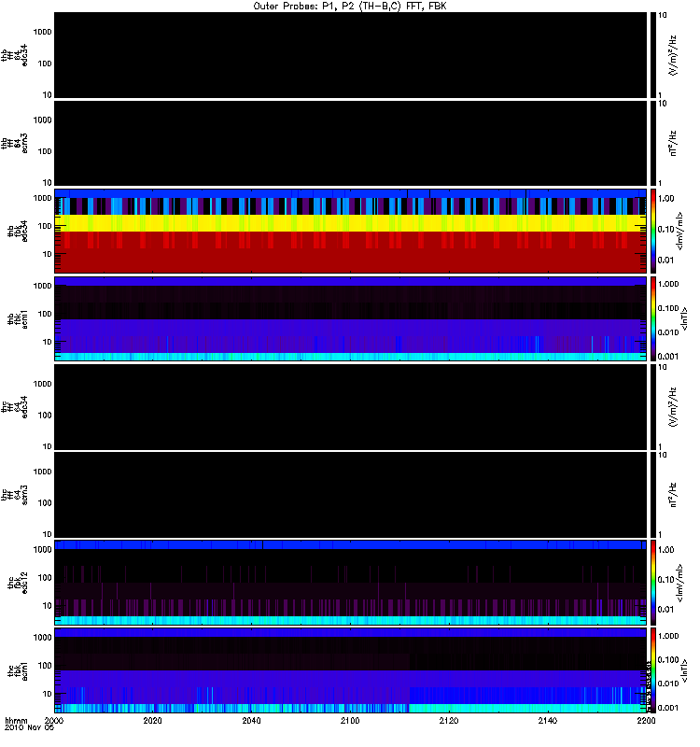Click the 1.00 value on the thb fbk edc34 color bar
This screenshot has height=747, width=700.
[666, 199]
